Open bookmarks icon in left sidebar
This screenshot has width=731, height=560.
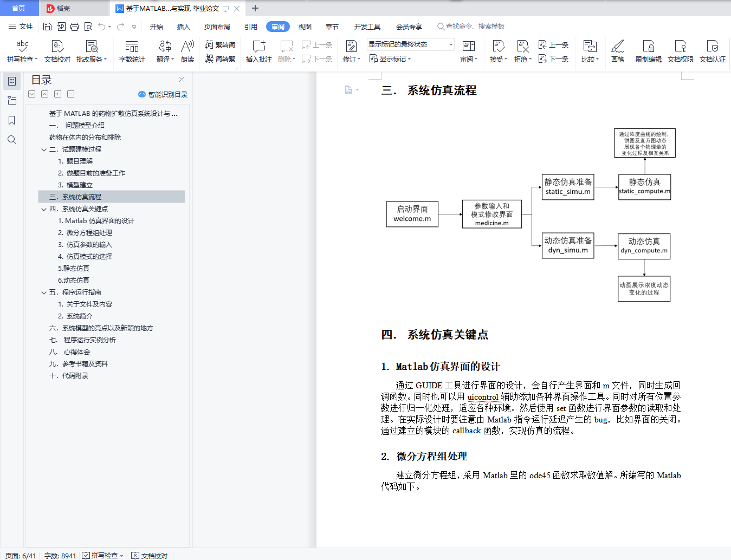(x=12, y=120)
